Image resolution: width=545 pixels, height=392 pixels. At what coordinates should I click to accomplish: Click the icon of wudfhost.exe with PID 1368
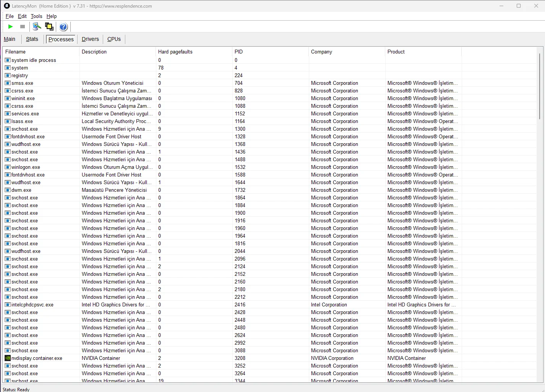point(8,144)
